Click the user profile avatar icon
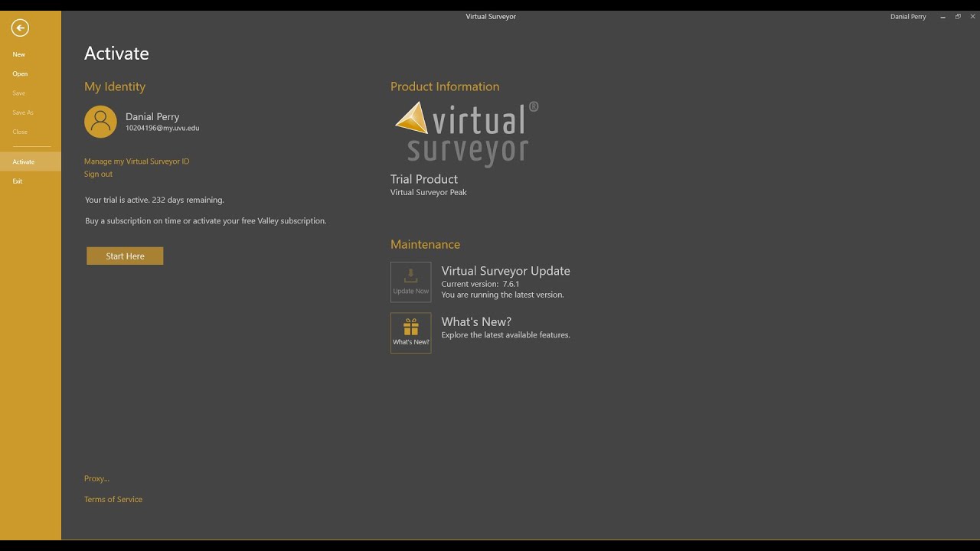Image resolution: width=980 pixels, height=551 pixels. click(100, 122)
